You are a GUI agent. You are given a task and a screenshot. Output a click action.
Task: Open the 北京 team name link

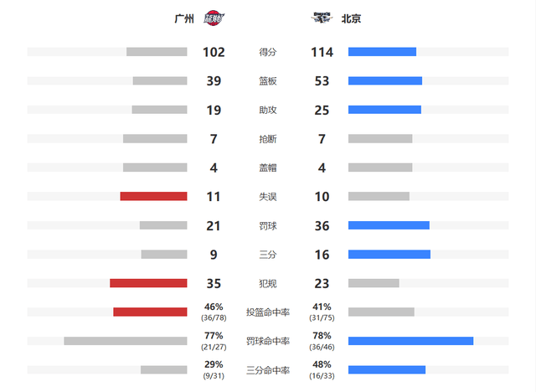(x=351, y=18)
